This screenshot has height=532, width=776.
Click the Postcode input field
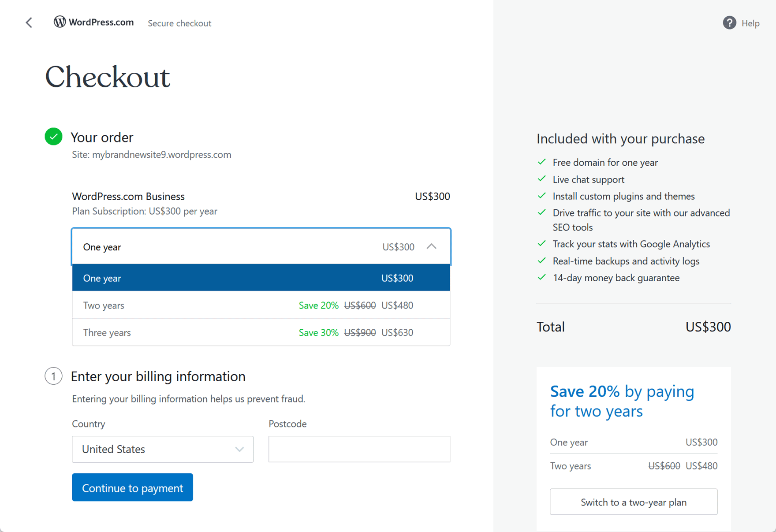359,449
